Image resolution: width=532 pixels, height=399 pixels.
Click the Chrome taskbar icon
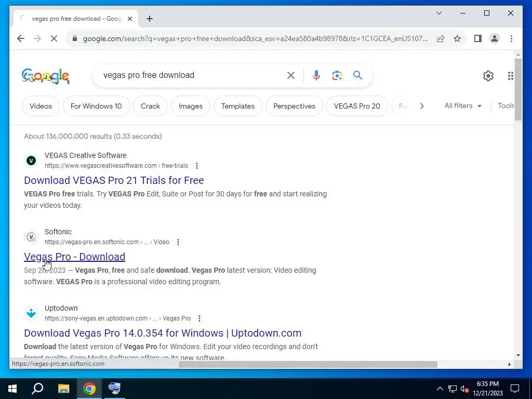[x=89, y=389]
